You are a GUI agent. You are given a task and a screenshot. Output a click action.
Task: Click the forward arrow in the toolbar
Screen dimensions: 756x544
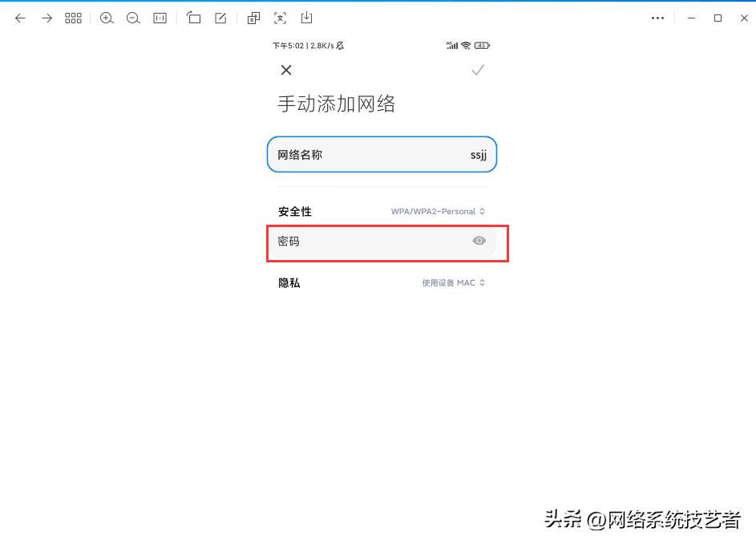point(46,18)
